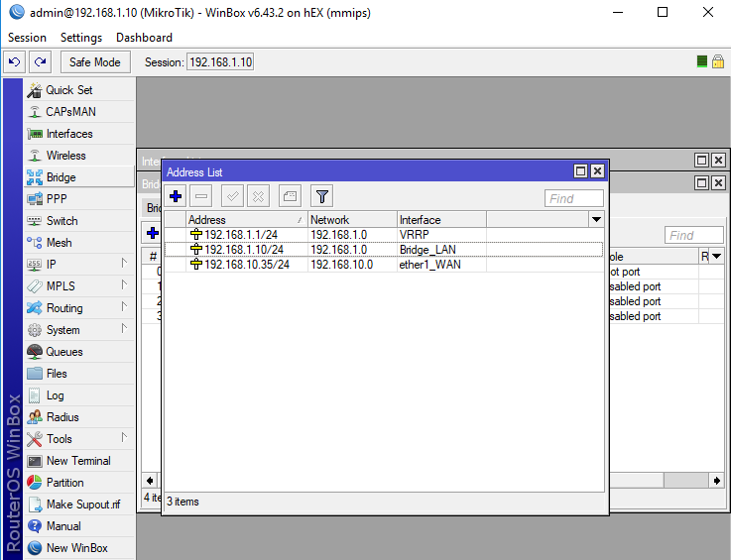The height and width of the screenshot is (560, 731).
Task: Add a new address with the blue plus
Action: (x=176, y=196)
